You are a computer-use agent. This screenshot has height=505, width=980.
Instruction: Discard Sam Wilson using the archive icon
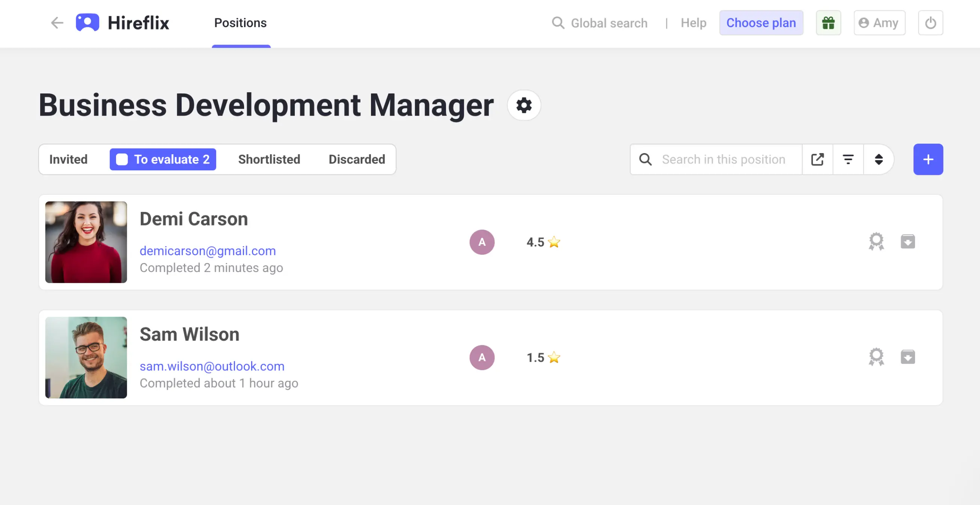click(908, 357)
